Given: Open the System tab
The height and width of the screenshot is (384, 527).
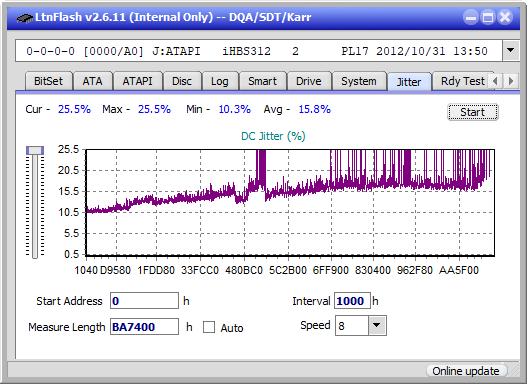Looking at the screenshot, I should coord(359,81).
